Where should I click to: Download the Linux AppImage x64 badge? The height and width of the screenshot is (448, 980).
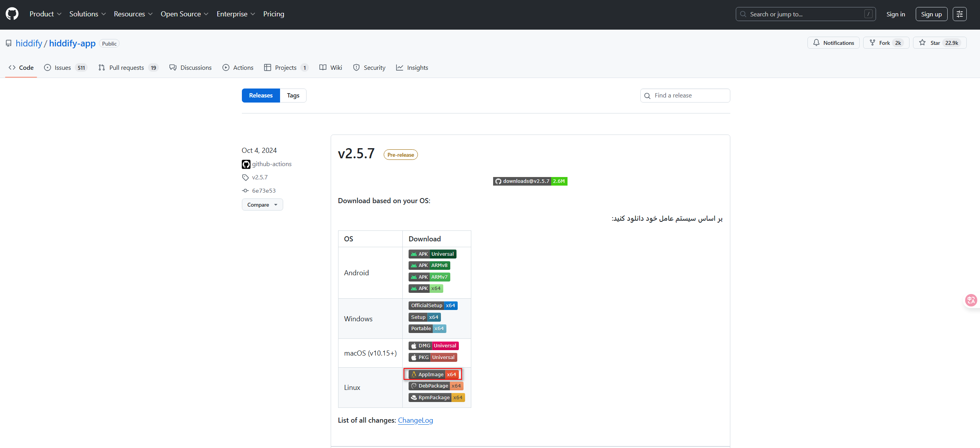[434, 375]
